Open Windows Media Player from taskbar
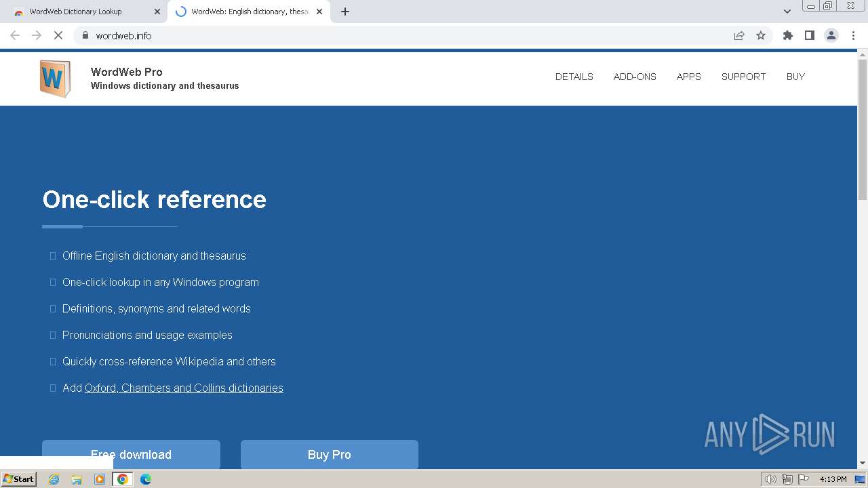868x488 pixels. pos(100,479)
